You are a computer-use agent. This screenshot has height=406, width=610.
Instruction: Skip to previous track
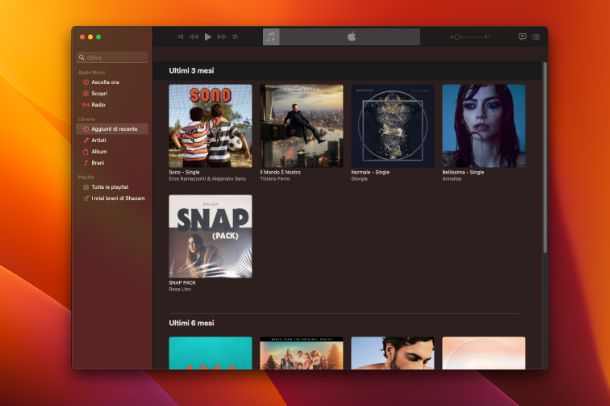[x=194, y=37]
